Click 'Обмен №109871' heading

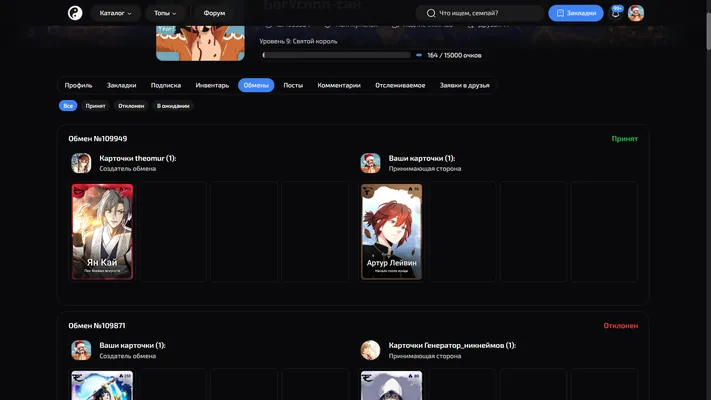(x=97, y=326)
